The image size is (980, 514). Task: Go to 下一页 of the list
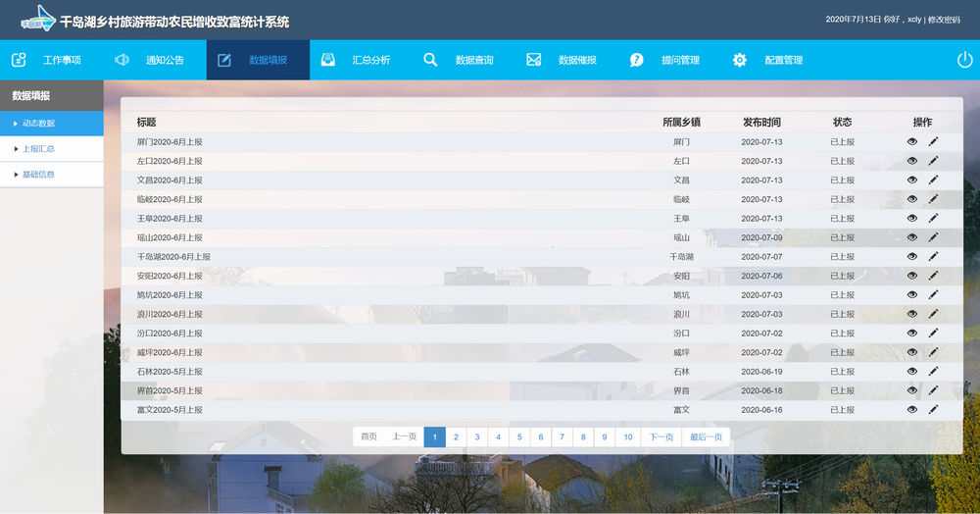pos(661,437)
